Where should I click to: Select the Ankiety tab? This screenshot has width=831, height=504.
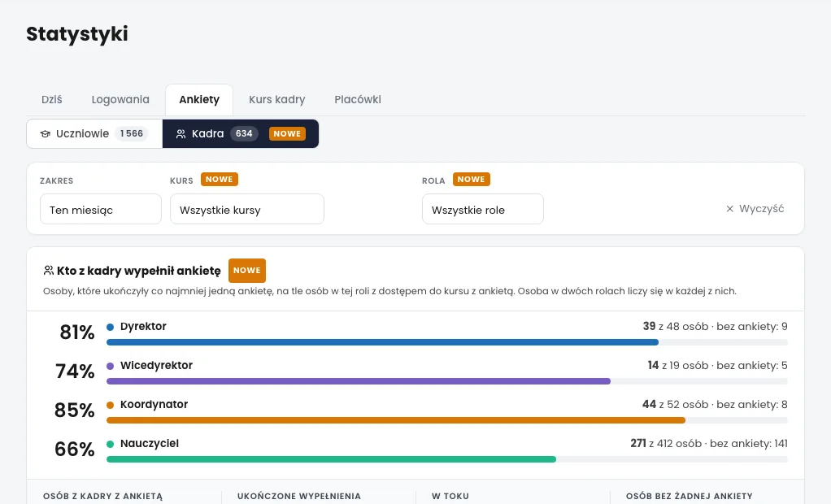pyautogui.click(x=199, y=100)
